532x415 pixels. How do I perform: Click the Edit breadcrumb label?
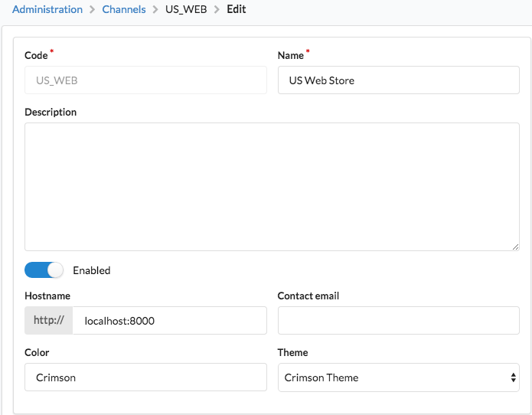236,9
